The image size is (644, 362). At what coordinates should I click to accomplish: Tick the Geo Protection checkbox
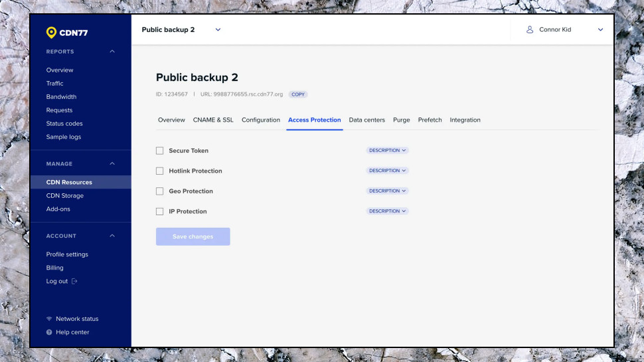tap(160, 191)
